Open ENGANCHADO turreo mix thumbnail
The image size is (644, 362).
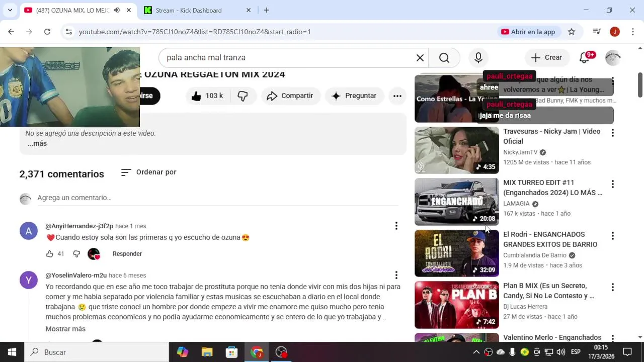tap(457, 202)
